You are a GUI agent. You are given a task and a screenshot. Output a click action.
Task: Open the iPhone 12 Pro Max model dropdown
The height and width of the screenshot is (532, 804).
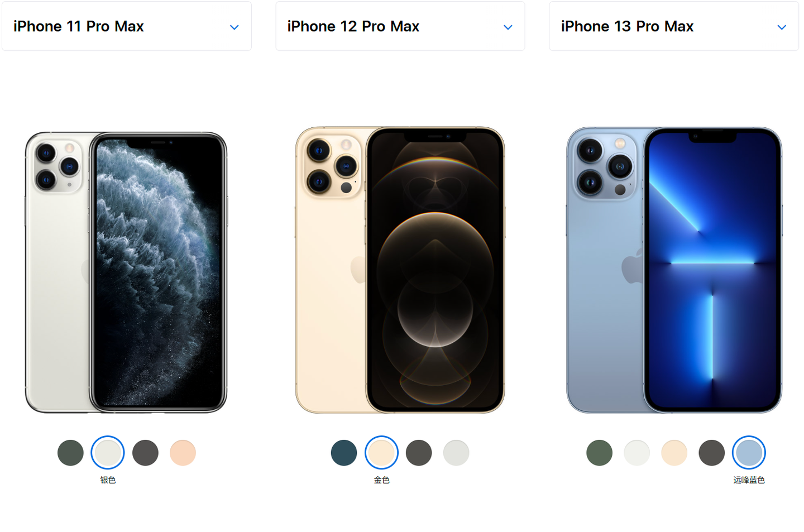pyautogui.click(x=400, y=26)
